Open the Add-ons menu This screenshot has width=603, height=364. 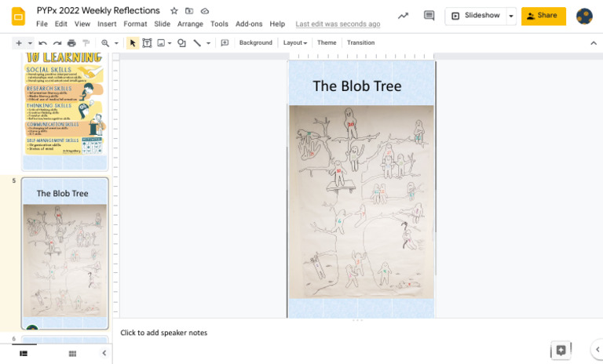tap(249, 24)
